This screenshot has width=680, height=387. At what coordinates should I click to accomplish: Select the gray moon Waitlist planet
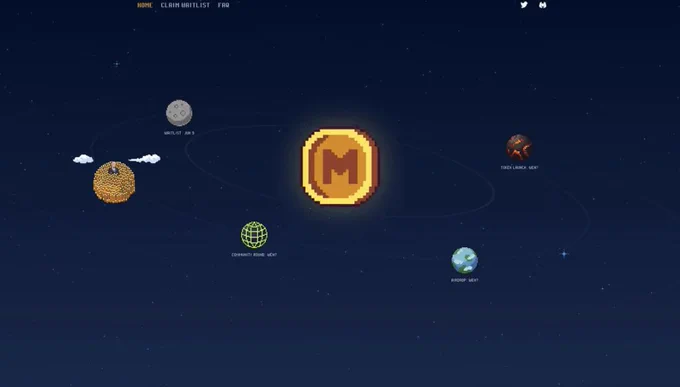click(x=179, y=113)
